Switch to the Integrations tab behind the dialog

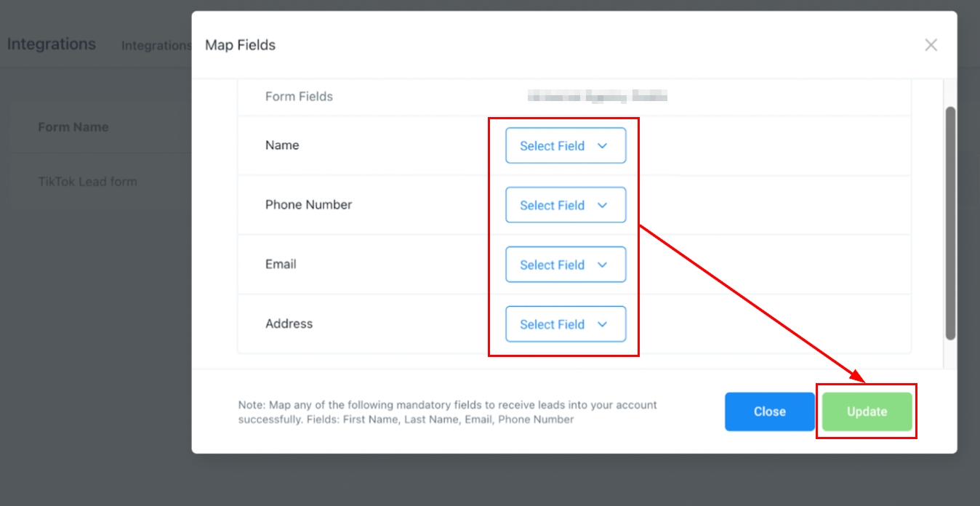(x=156, y=46)
